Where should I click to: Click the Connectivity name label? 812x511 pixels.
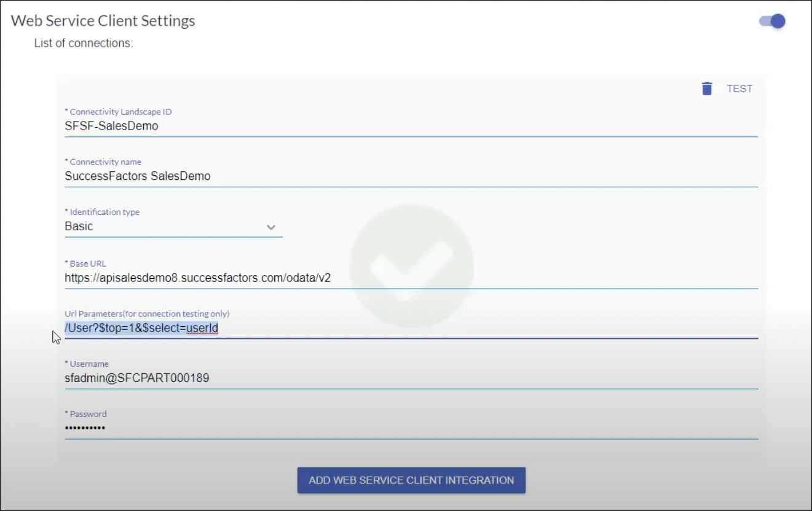point(103,162)
